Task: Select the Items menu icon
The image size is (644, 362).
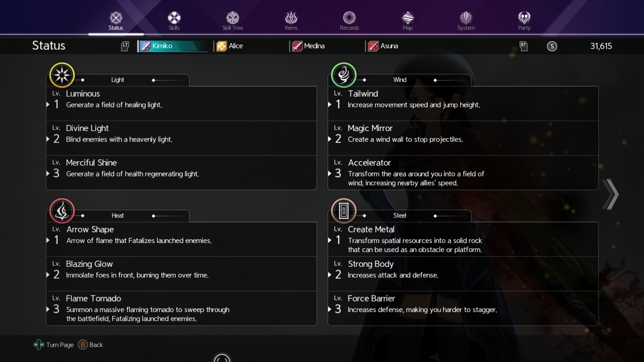Action: [x=291, y=17]
